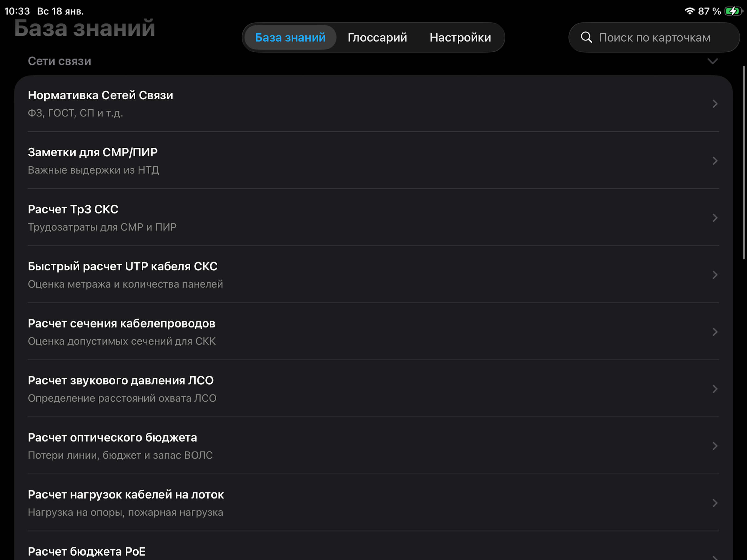Click subtitle Нагрузка на опоры, пожарная нагрузка
The height and width of the screenshot is (560, 747).
pos(125,512)
